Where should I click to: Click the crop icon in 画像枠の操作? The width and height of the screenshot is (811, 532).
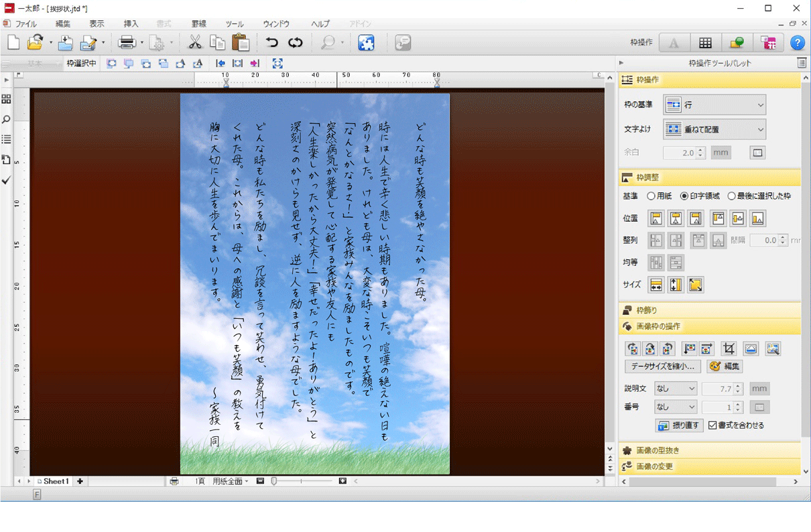pos(729,348)
